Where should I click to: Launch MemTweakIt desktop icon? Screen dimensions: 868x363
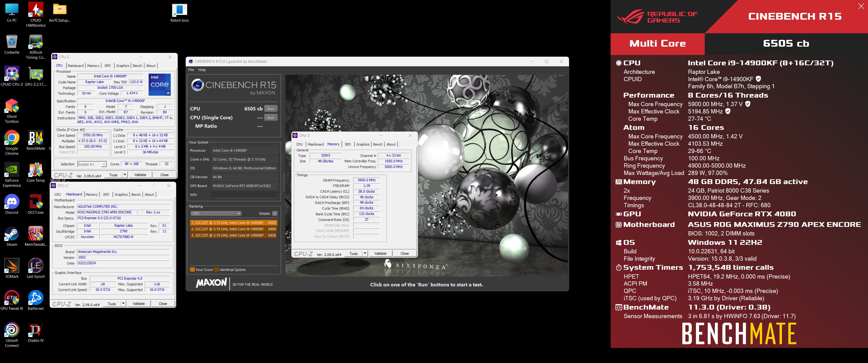point(36,236)
